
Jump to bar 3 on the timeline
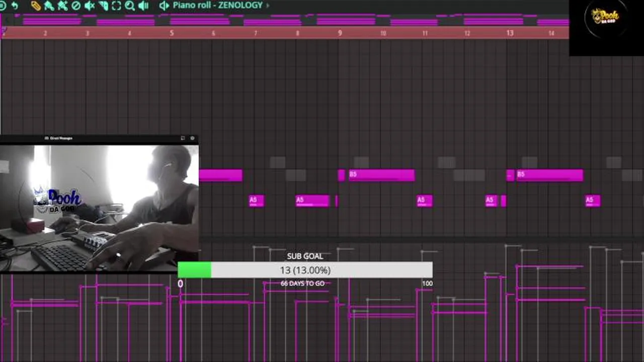pos(87,33)
